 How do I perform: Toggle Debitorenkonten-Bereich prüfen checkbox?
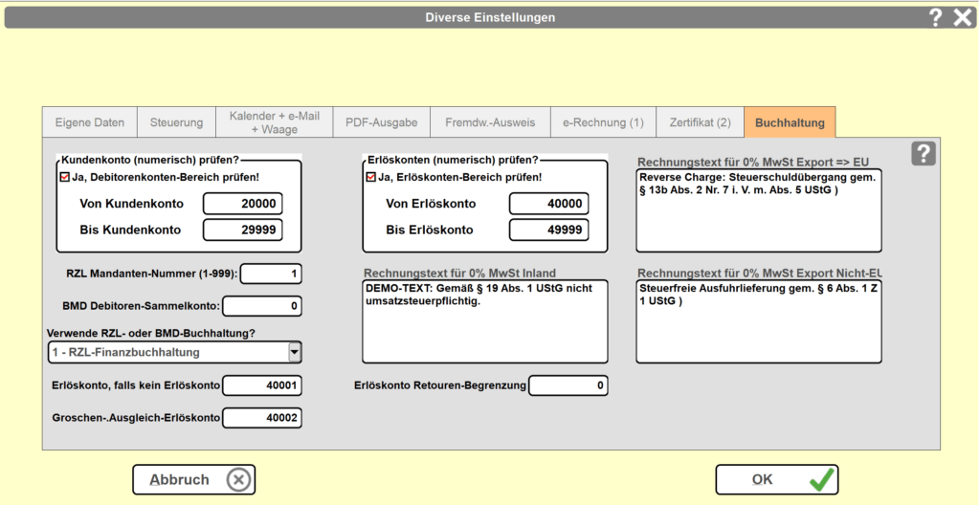pos(65,177)
